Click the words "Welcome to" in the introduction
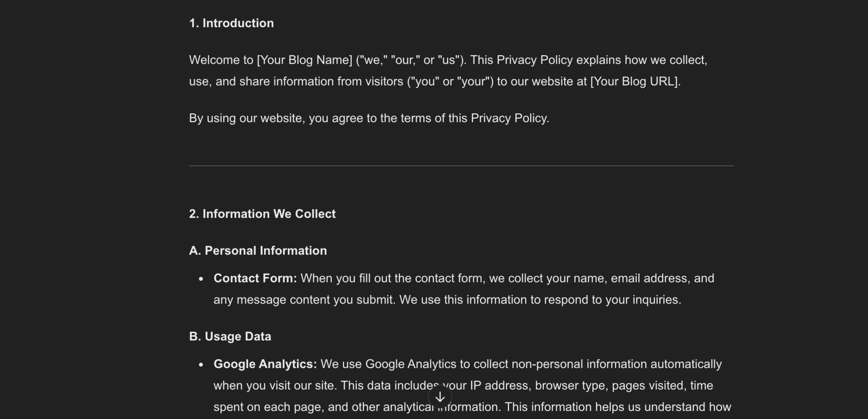868x419 pixels. coord(221,60)
